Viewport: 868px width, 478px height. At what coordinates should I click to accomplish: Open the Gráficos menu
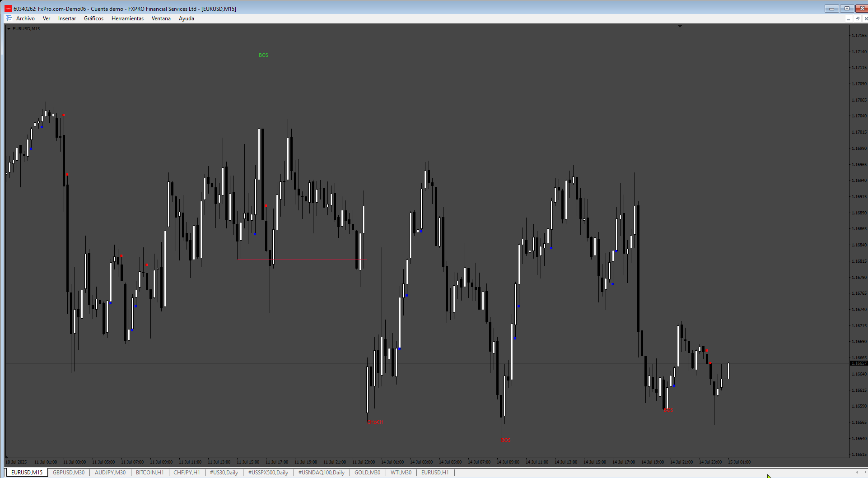(x=93, y=19)
